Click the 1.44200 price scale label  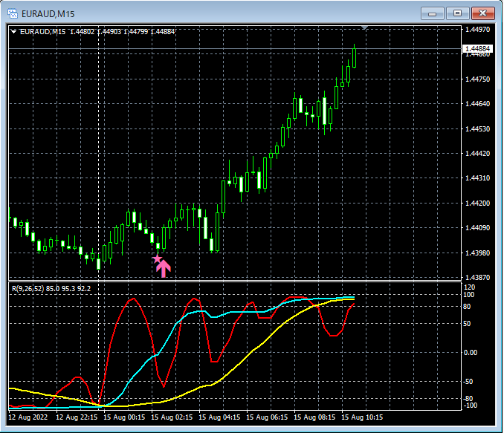click(478, 204)
